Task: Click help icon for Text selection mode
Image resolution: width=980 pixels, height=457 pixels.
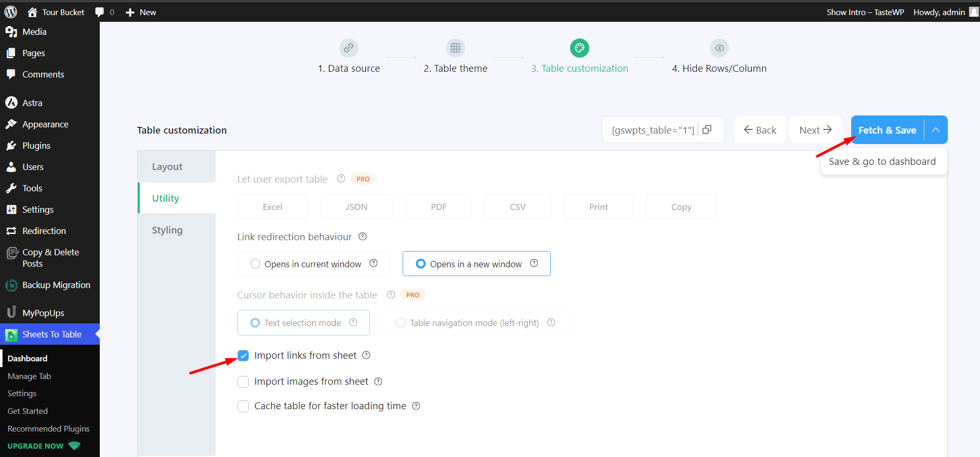Action: pos(353,322)
